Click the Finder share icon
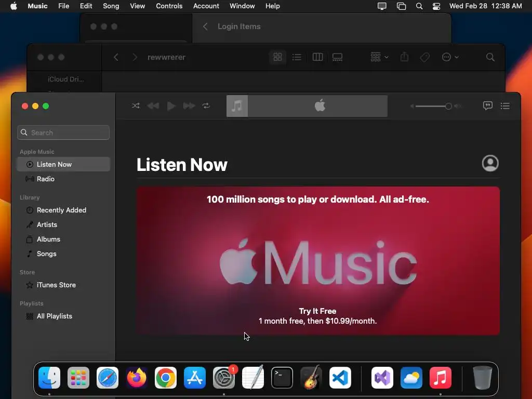Image resolution: width=532 pixels, height=399 pixels. click(404, 57)
